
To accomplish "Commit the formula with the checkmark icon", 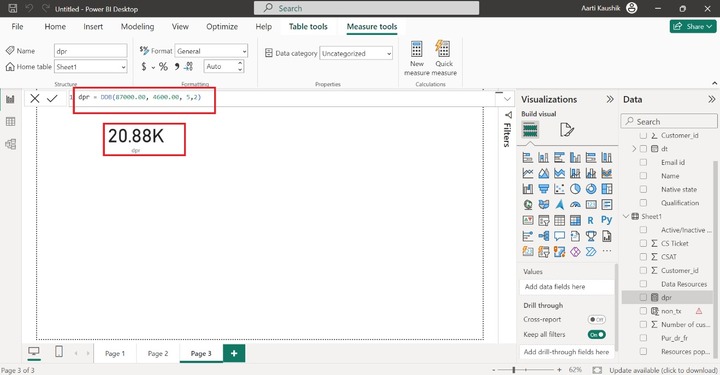I will click(x=52, y=98).
